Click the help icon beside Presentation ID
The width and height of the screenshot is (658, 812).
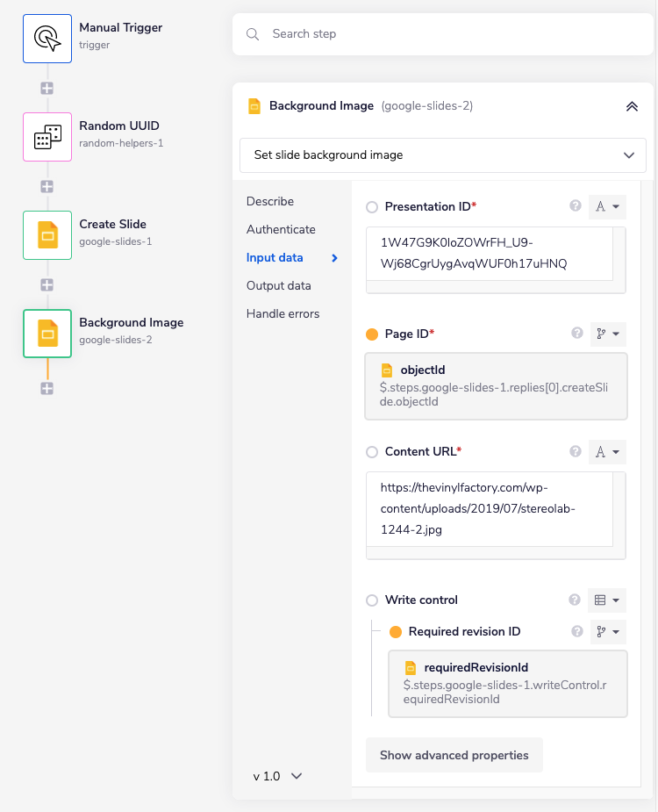pyautogui.click(x=576, y=205)
